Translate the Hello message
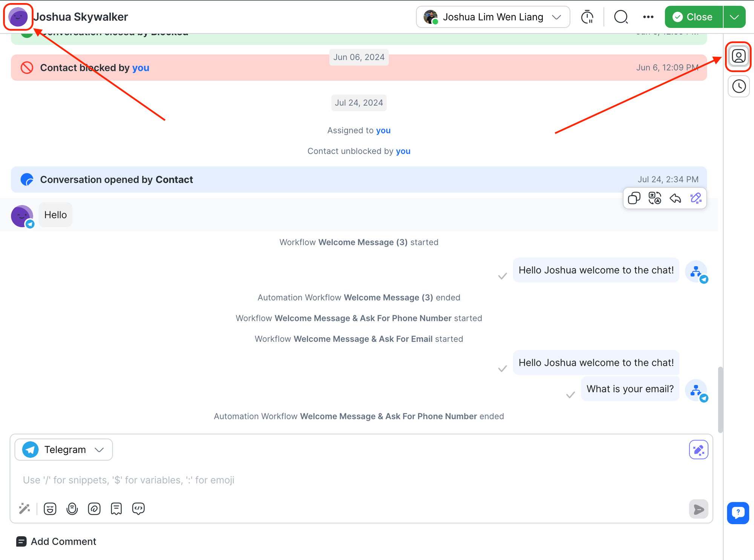This screenshot has width=754, height=560. (655, 198)
